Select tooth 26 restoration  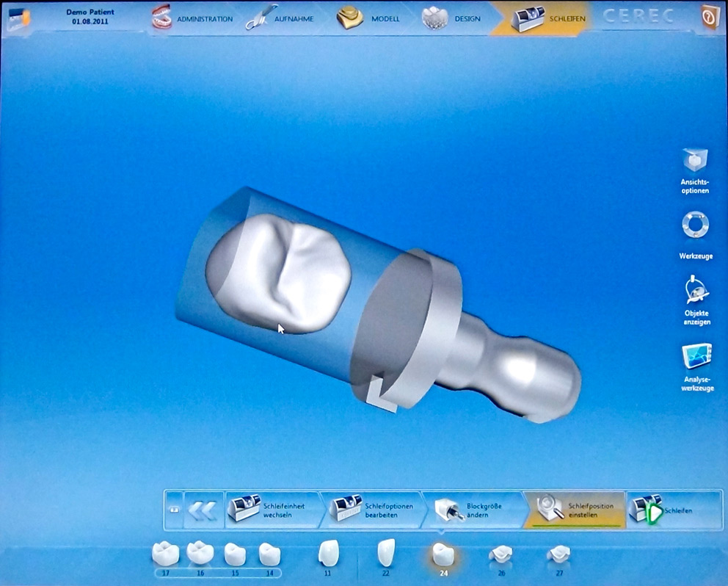click(x=501, y=556)
